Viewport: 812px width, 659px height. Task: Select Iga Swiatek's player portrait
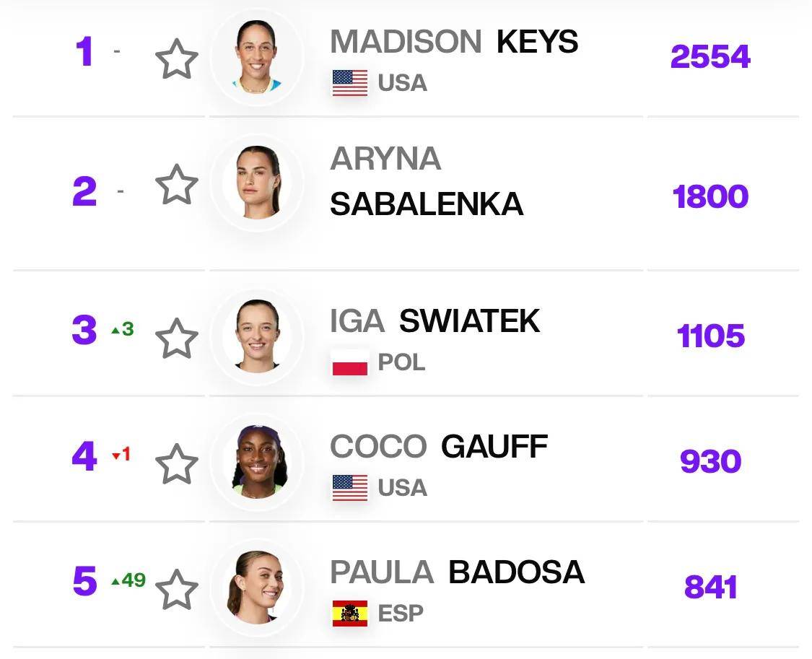pyautogui.click(x=257, y=336)
